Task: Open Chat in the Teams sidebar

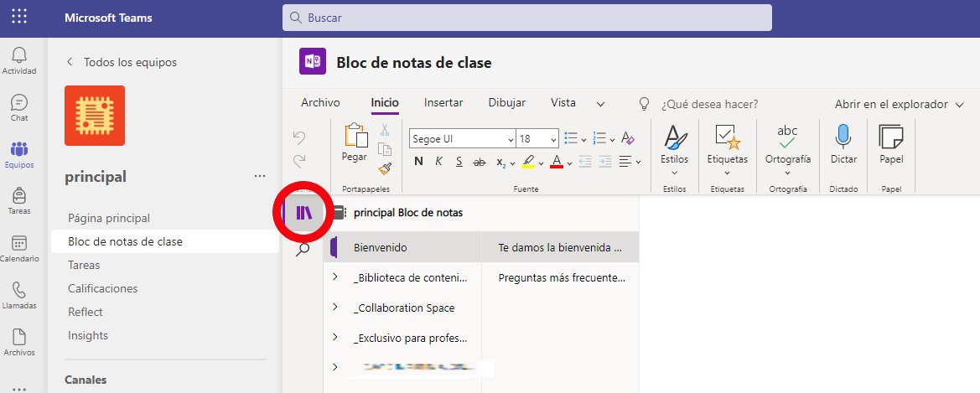Action: [19, 107]
